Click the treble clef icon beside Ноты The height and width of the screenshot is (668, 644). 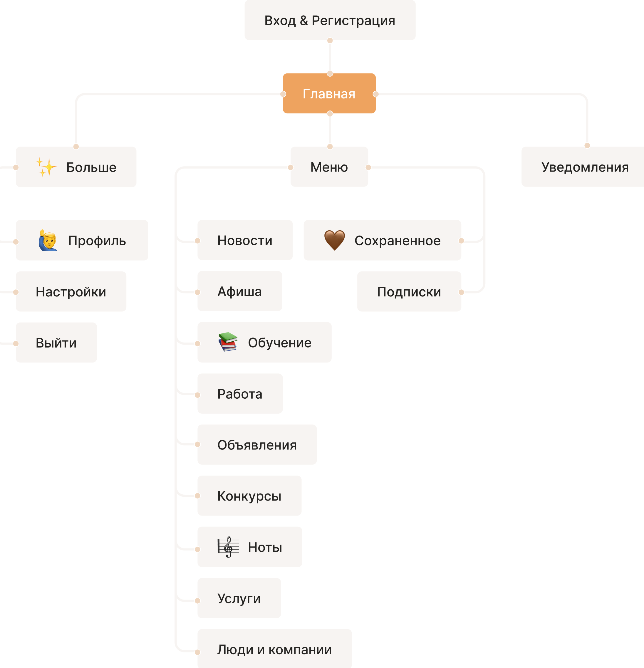click(228, 547)
